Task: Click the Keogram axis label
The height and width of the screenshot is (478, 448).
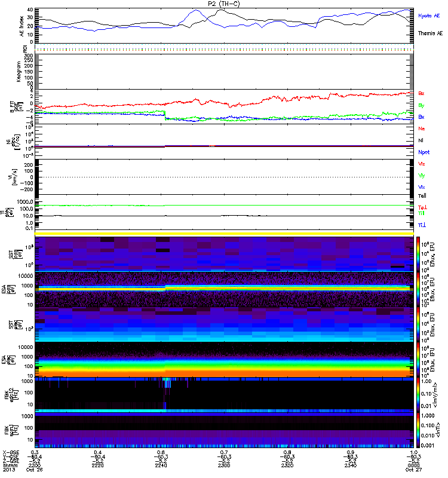Action: tap(19, 72)
